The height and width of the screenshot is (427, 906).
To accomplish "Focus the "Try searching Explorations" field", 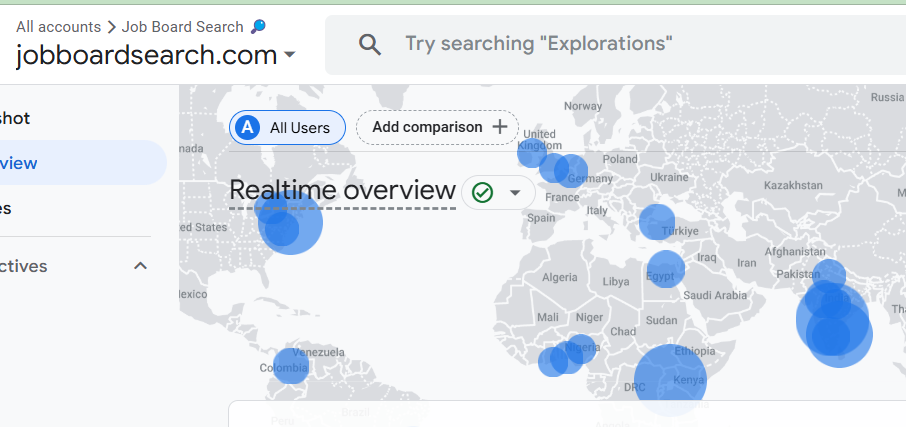I will pyautogui.click(x=615, y=44).
